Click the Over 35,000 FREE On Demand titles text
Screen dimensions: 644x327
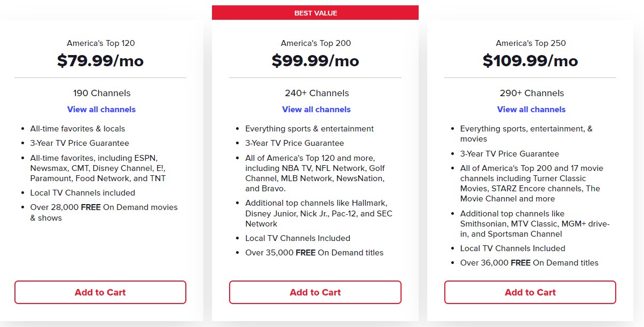(x=314, y=253)
